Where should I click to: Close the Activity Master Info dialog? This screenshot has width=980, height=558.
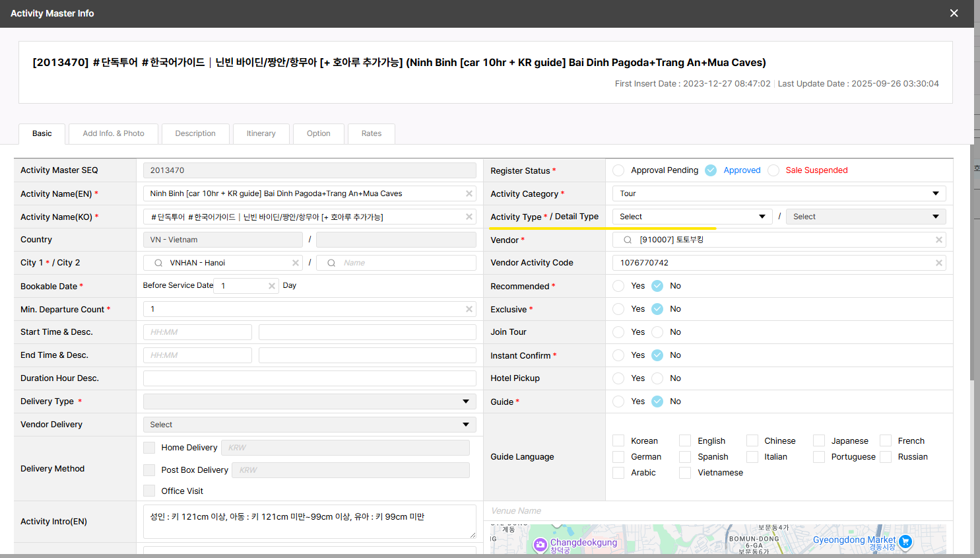pos(954,13)
